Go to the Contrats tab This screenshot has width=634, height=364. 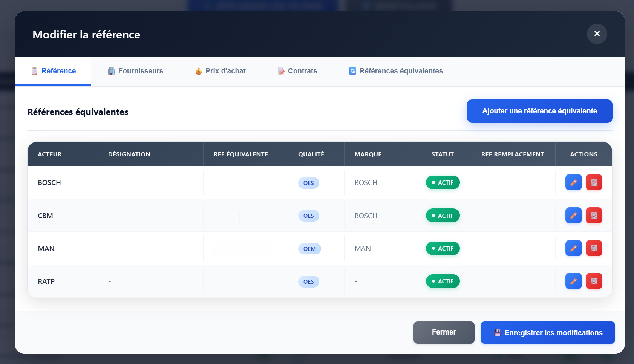pyautogui.click(x=297, y=71)
